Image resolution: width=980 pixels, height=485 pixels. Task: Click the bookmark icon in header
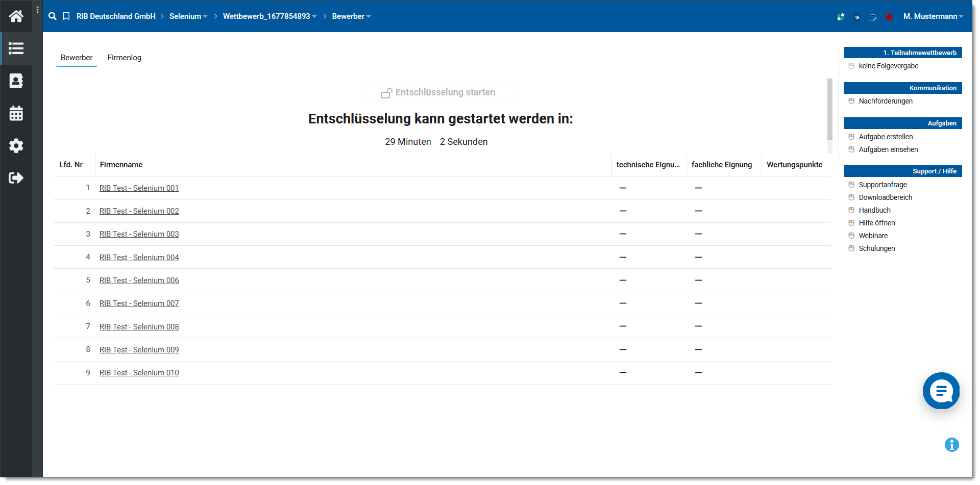pyautogui.click(x=66, y=16)
